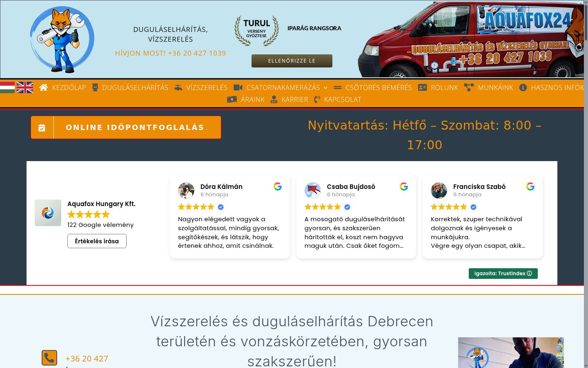
Task: Click the +36 20 427 phone link
Action: pos(87,359)
